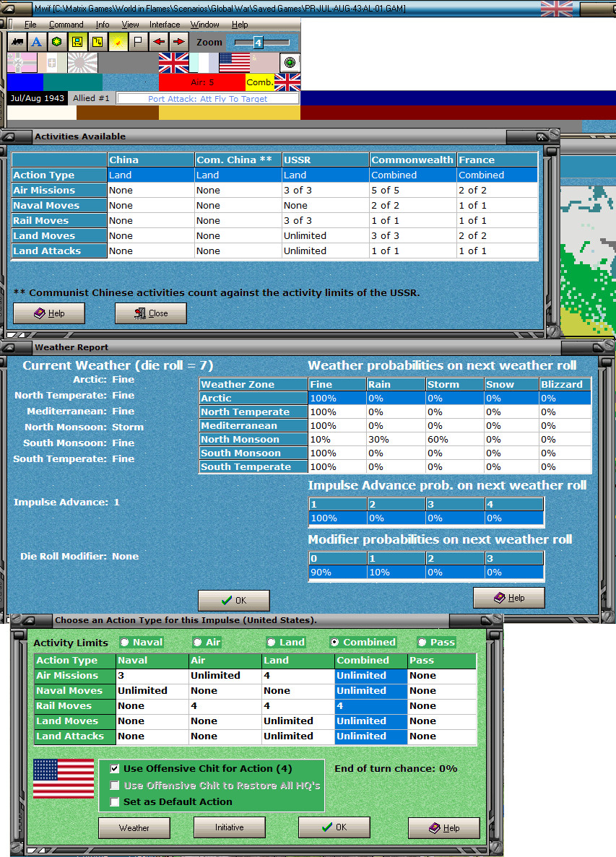Click the Initiative button

(230, 827)
